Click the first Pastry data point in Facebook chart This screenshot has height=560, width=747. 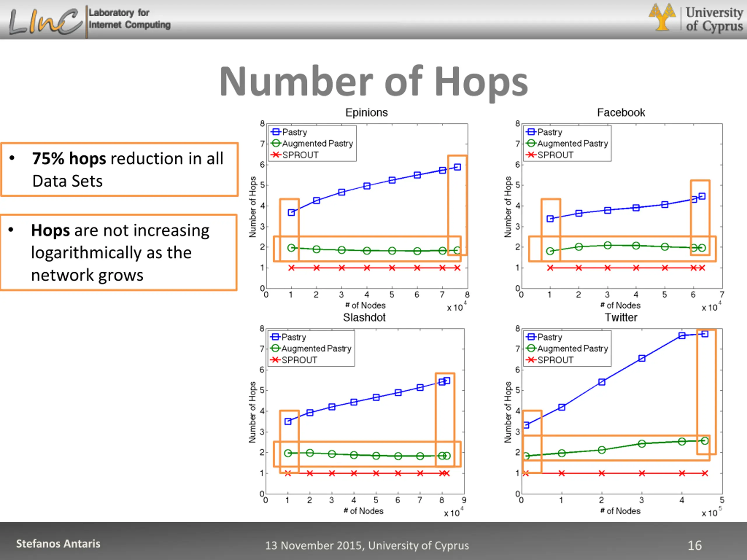pyautogui.click(x=550, y=219)
